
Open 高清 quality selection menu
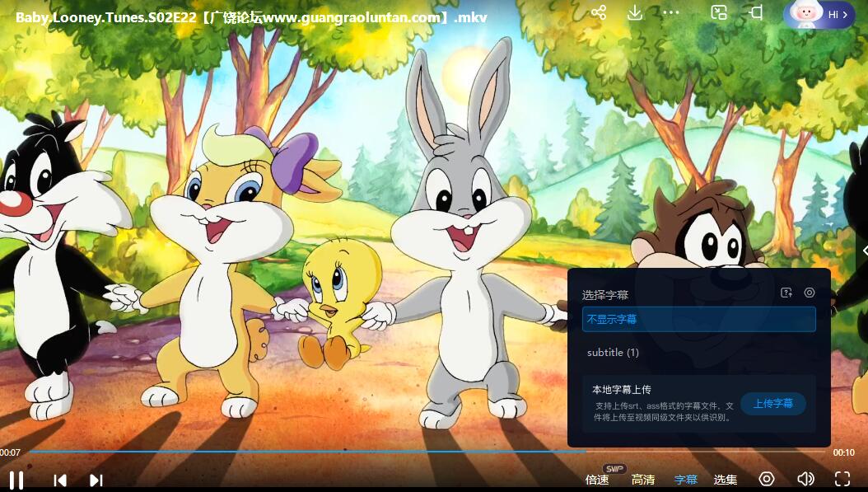(642, 480)
